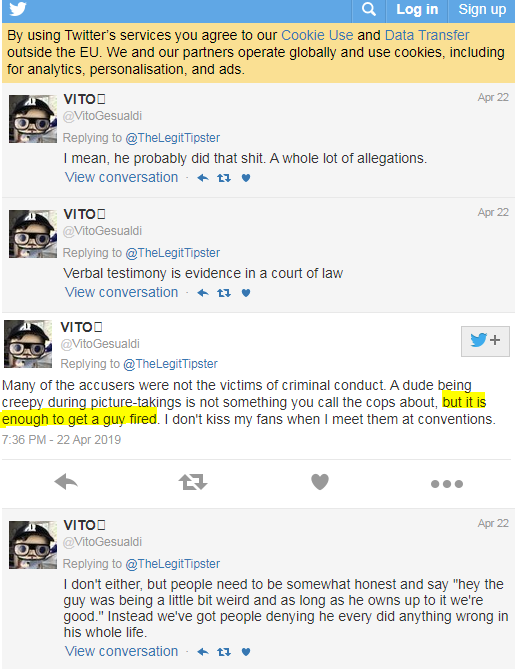Open the three-dots more menu on main tweet
515x669 pixels.
point(447,484)
